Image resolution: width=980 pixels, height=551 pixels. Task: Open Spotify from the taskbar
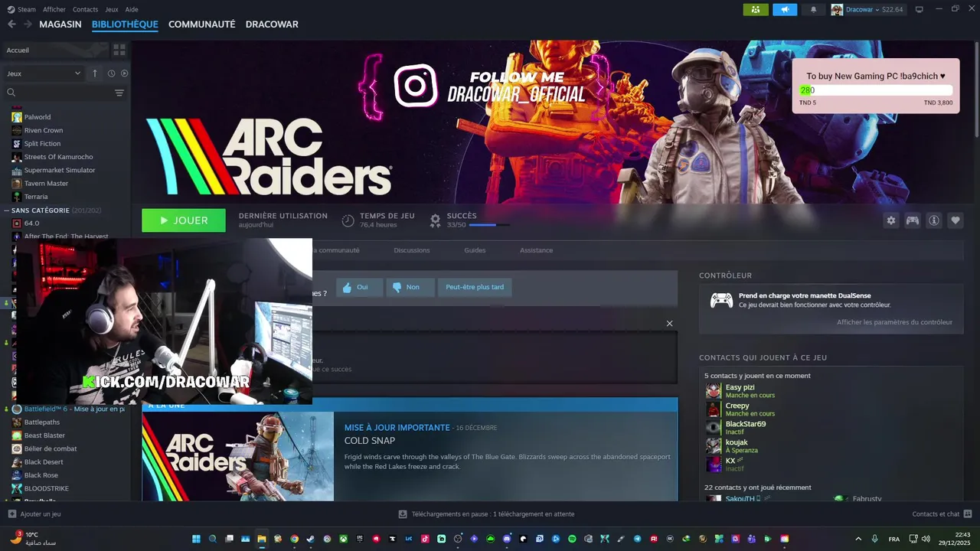572,539
